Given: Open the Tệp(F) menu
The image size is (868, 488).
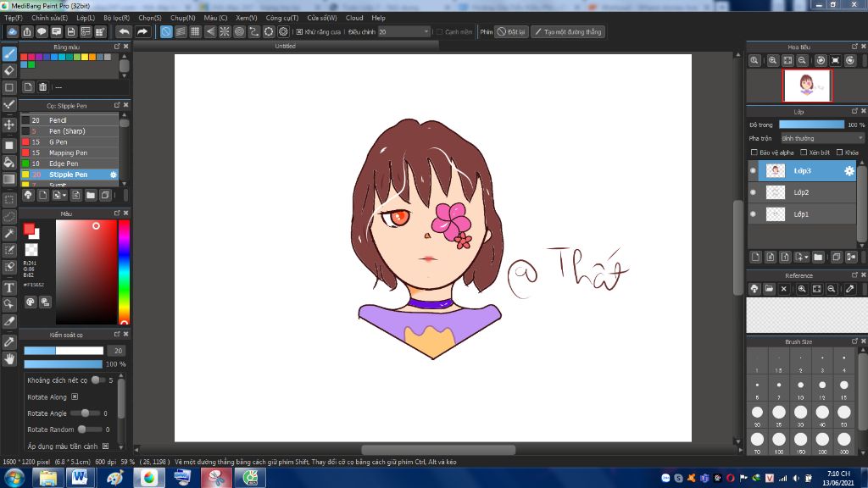Looking at the screenshot, I should click(x=14, y=18).
